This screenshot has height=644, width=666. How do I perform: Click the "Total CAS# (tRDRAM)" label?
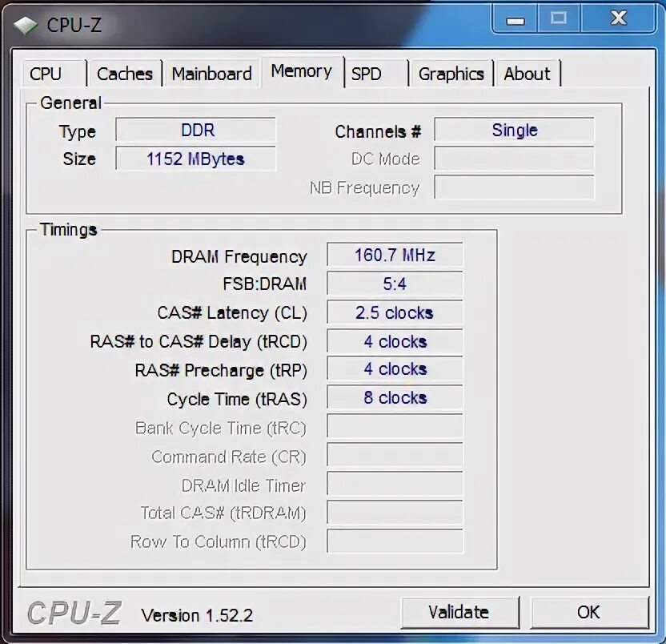(x=223, y=513)
